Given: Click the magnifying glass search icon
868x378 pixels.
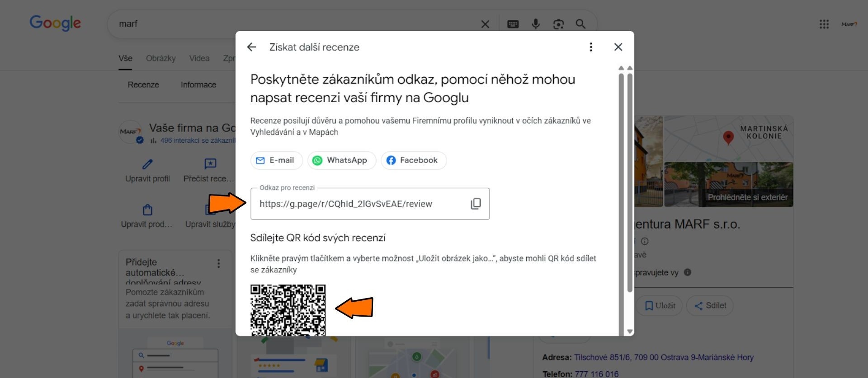Looking at the screenshot, I should coord(580,24).
